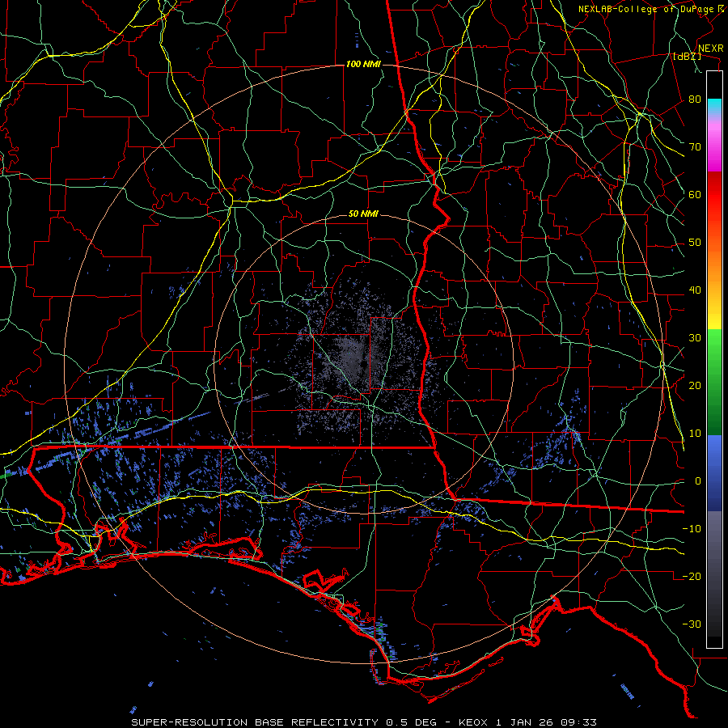The height and width of the screenshot is (728, 728).
Task: Click the 30 value on the dBZ scale
Action: (x=695, y=338)
